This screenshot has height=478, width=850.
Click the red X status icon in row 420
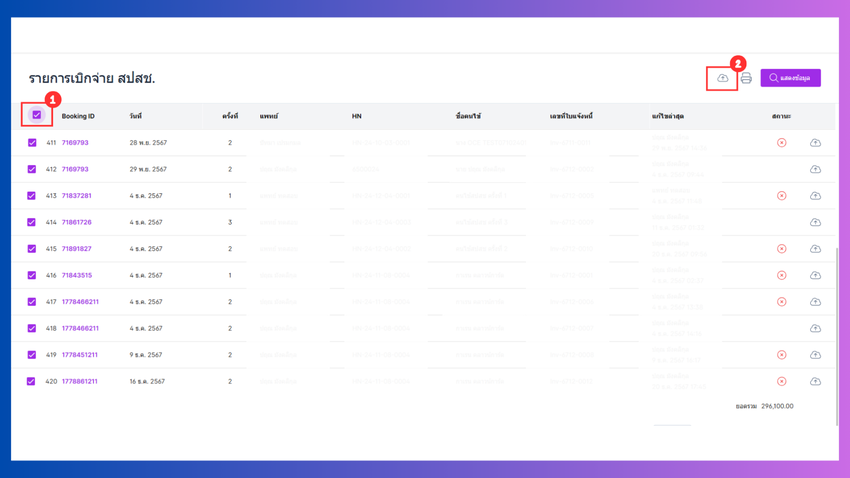tap(781, 382)
